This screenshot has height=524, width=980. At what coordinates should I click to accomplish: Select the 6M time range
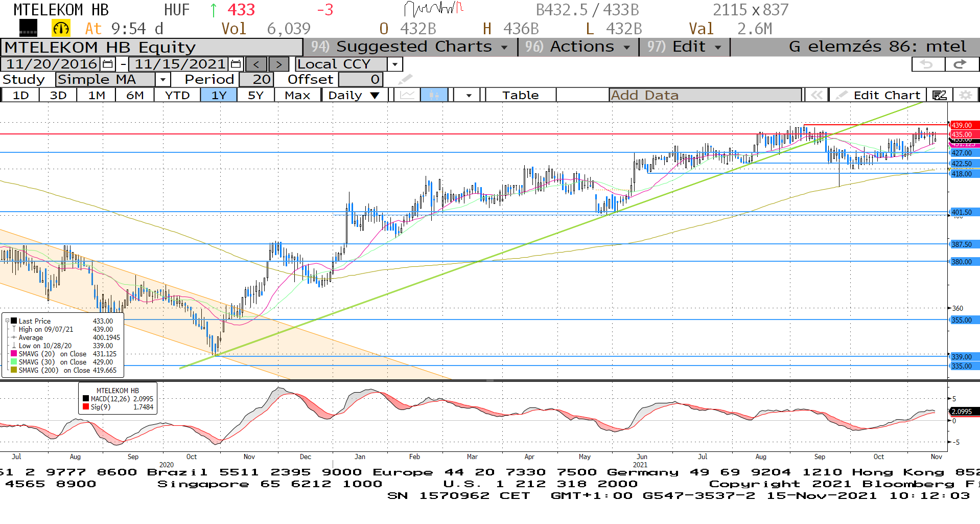(x=135, y=95)
